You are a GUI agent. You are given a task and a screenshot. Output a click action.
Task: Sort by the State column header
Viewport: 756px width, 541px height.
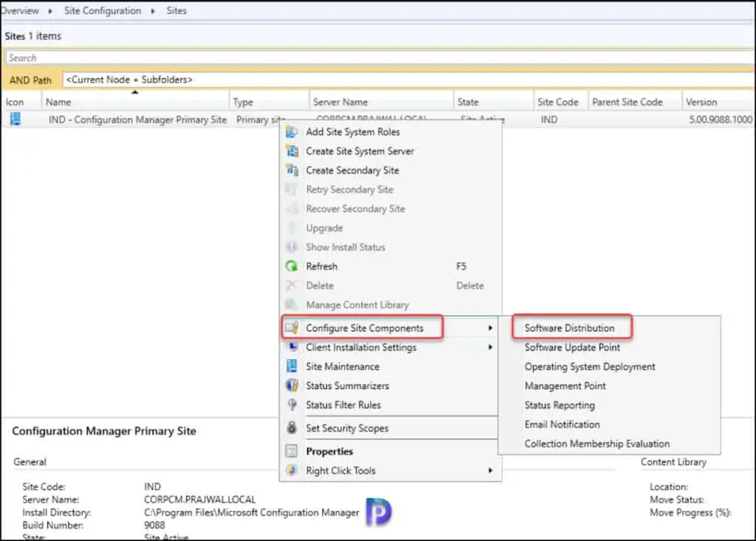(494, 102)
